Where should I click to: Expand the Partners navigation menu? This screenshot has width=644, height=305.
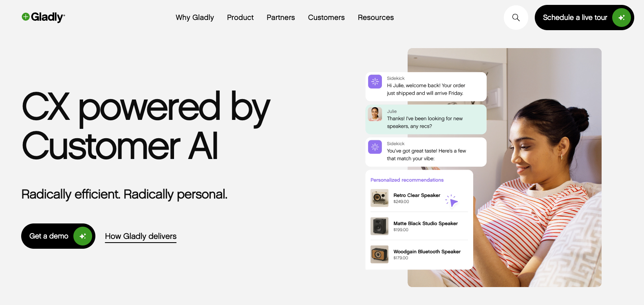[280, 18]
